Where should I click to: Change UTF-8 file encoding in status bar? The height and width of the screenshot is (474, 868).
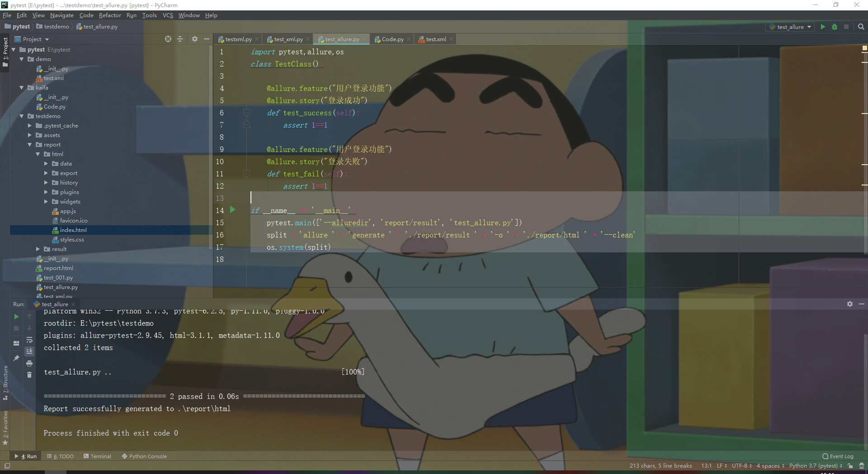742,466
